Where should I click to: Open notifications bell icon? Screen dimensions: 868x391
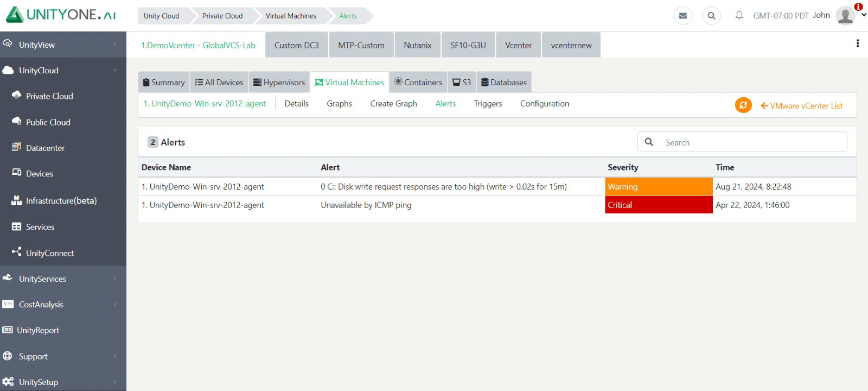coord(739,15)
